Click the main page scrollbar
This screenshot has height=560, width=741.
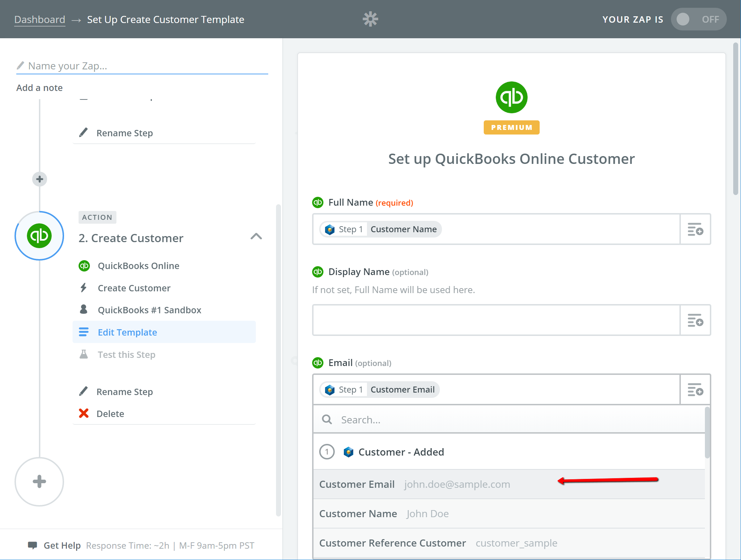pyautogui.click(x=736, y=119)
